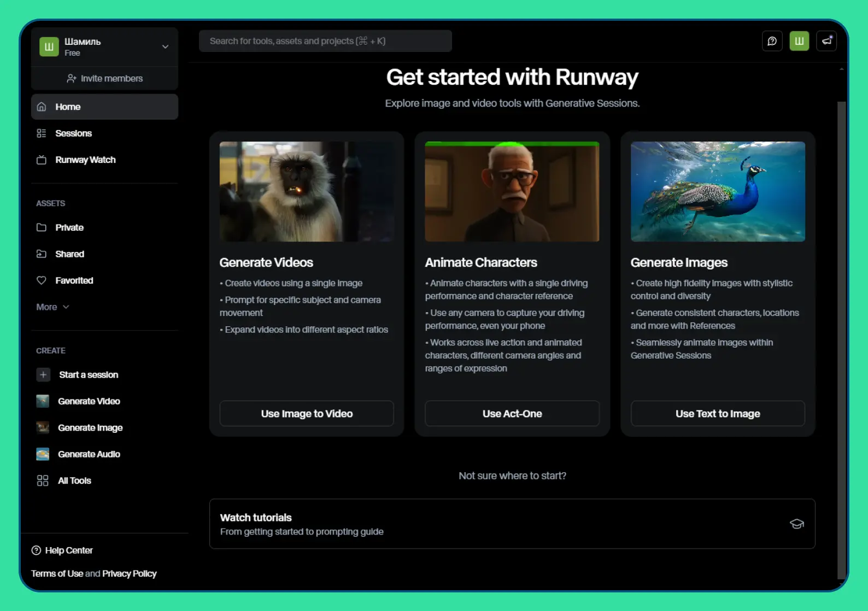
Task: Click the plus icon for Start a session
Action: tap(43, 375)
